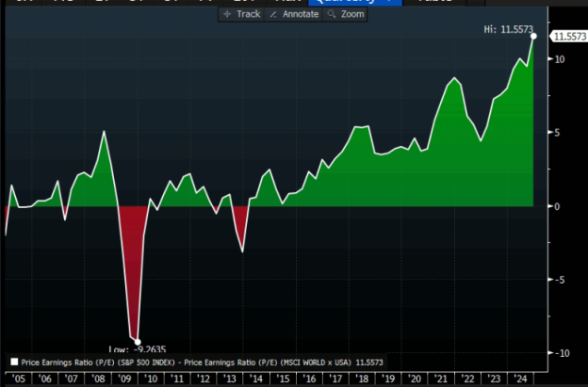Click the -10 value on the y-axis

click(x=563, y=353)
